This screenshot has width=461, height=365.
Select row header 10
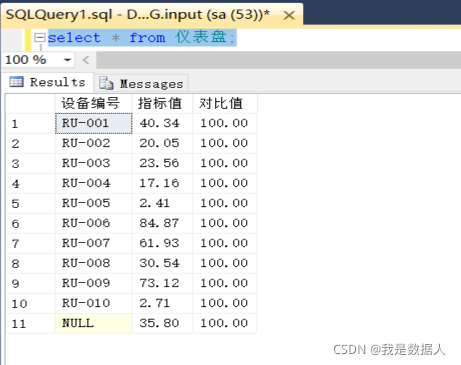[31, 304]
